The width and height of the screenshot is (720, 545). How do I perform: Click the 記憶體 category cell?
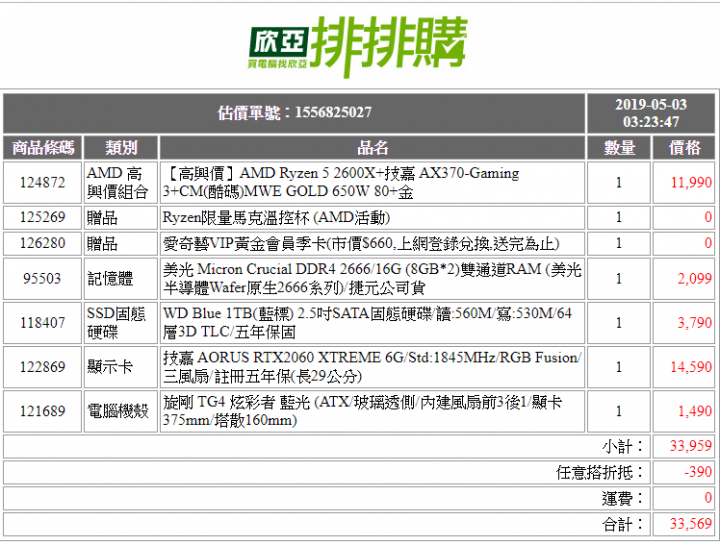click(x=121, y=279)
